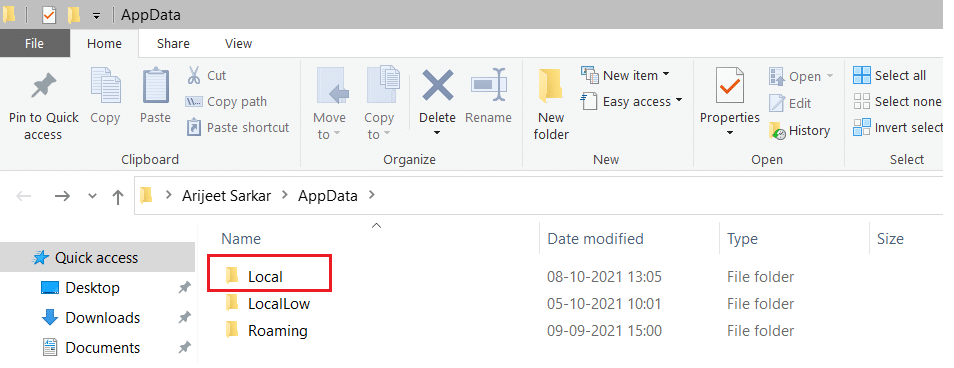The height and width of the screenshot is (368, 954).
Task: Open the File tab
Action: coord(34,43)
